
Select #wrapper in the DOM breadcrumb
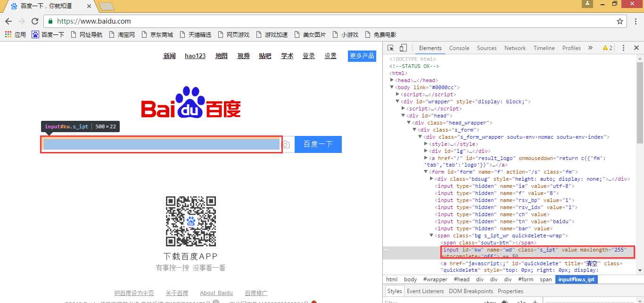click(x=435, y=279)
